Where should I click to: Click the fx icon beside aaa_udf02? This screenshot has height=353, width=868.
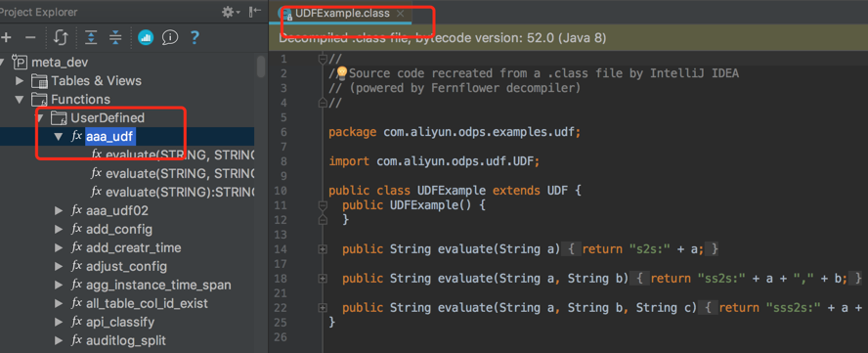point(77,210)
